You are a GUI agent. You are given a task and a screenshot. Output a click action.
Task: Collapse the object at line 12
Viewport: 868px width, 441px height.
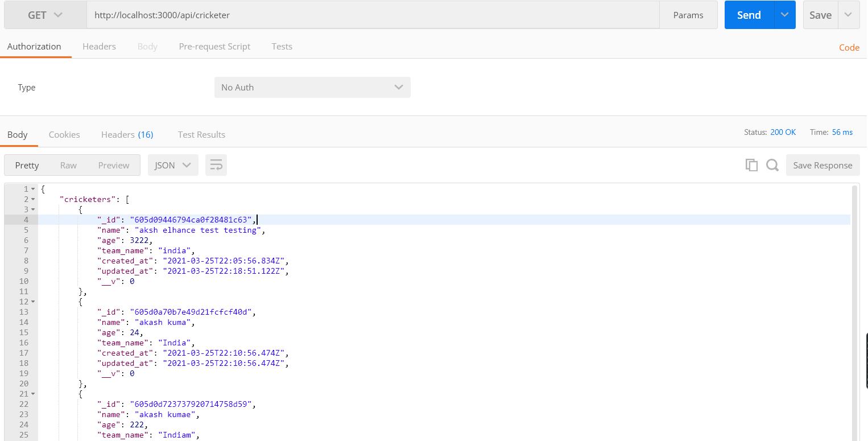[33, 302]
